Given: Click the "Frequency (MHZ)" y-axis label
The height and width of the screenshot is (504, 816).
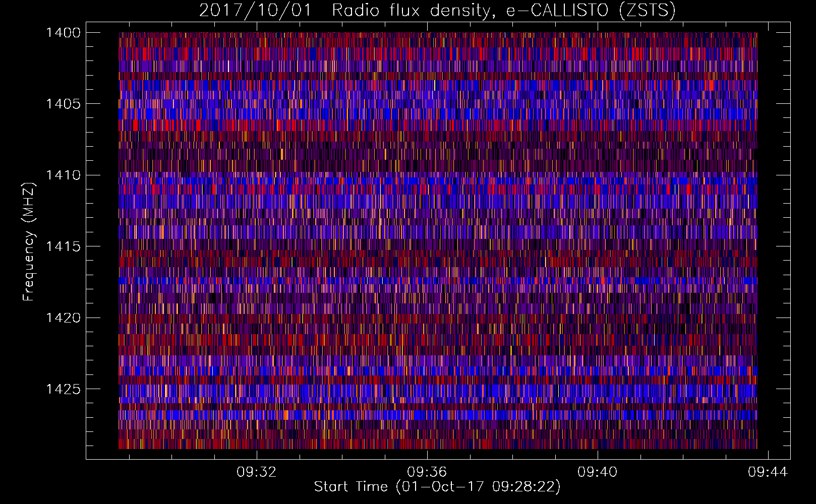Looking at the screenshot, I should click(29, 242).
